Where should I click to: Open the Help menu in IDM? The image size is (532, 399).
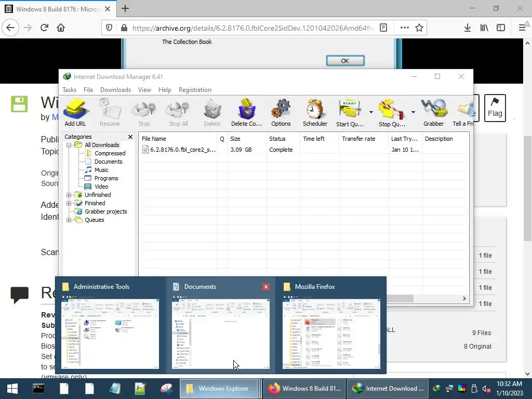tap(165, 89)
